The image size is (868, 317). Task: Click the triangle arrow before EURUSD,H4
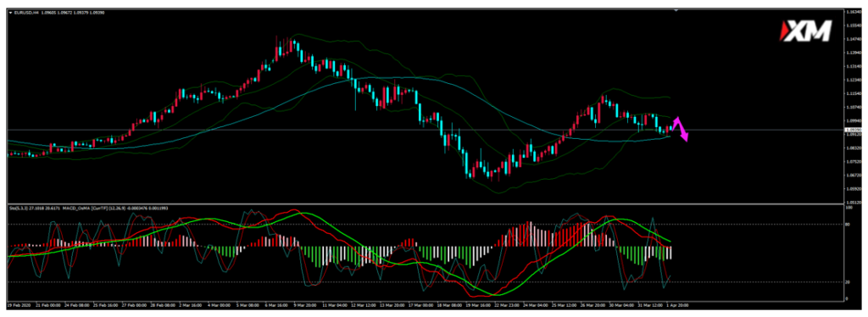point(10,12)
